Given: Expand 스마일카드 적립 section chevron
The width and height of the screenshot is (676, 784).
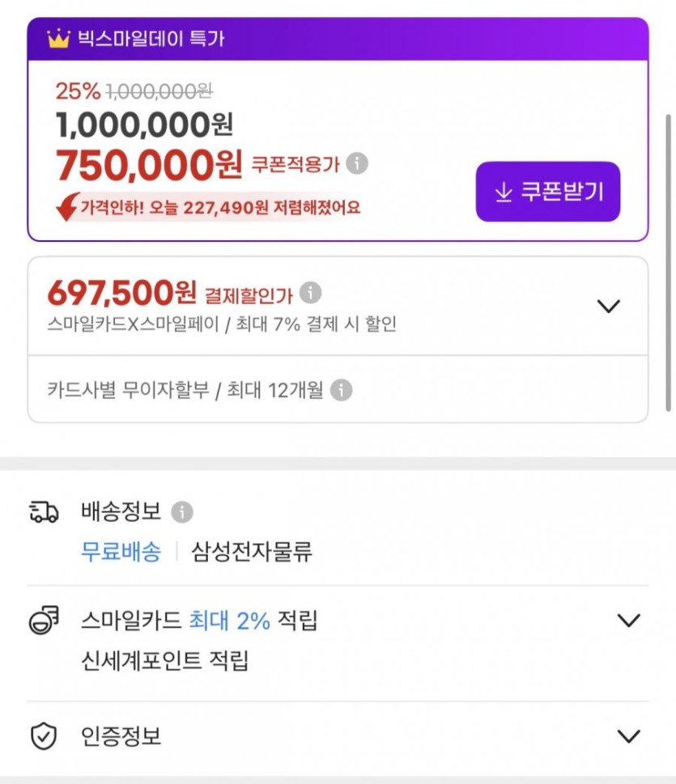Looking at the screenshot, I should click(628, 621).
